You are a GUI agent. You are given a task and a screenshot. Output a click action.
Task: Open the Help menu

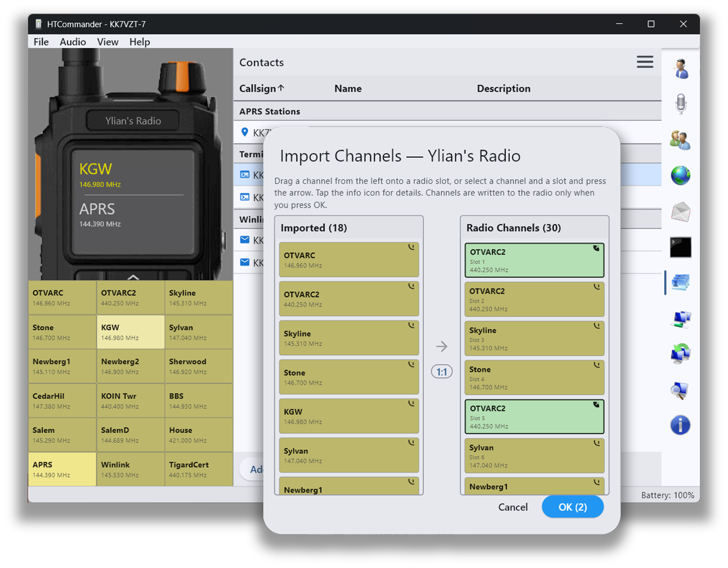pyautogui.click(x=140, y=42)
